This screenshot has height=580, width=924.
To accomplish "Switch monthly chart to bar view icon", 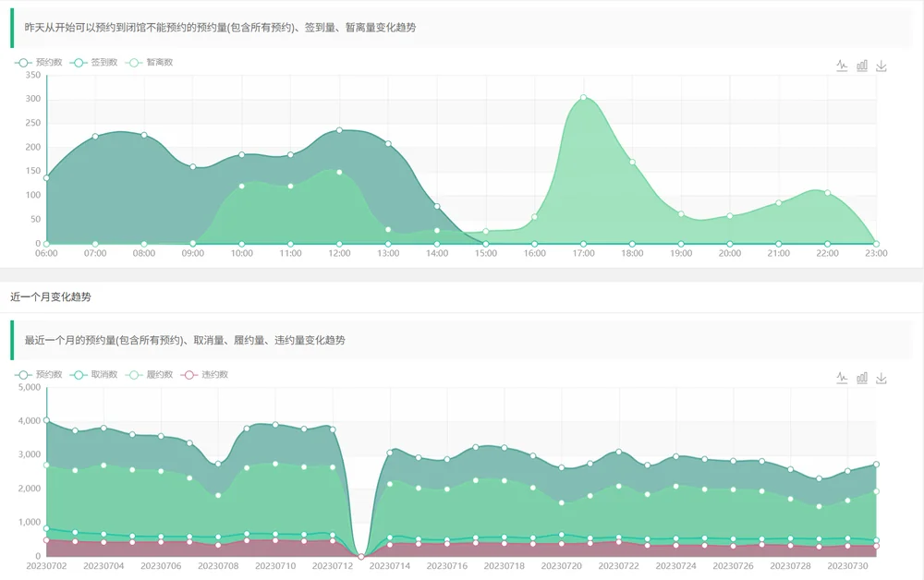I will coord(861,378).
